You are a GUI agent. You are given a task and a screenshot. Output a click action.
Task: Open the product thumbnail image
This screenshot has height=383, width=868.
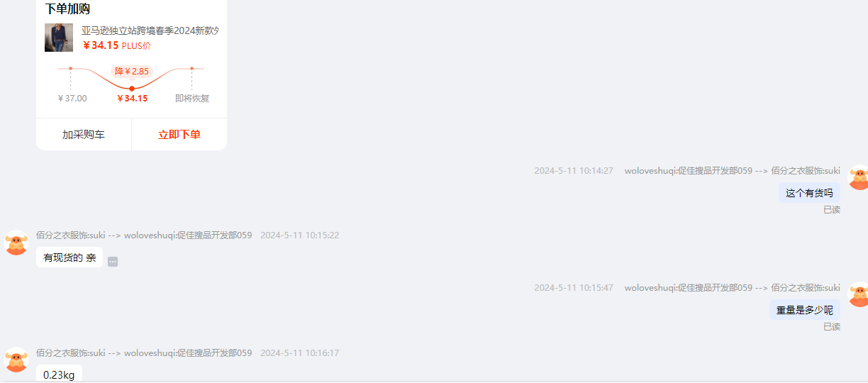click(x=59, y=38)
